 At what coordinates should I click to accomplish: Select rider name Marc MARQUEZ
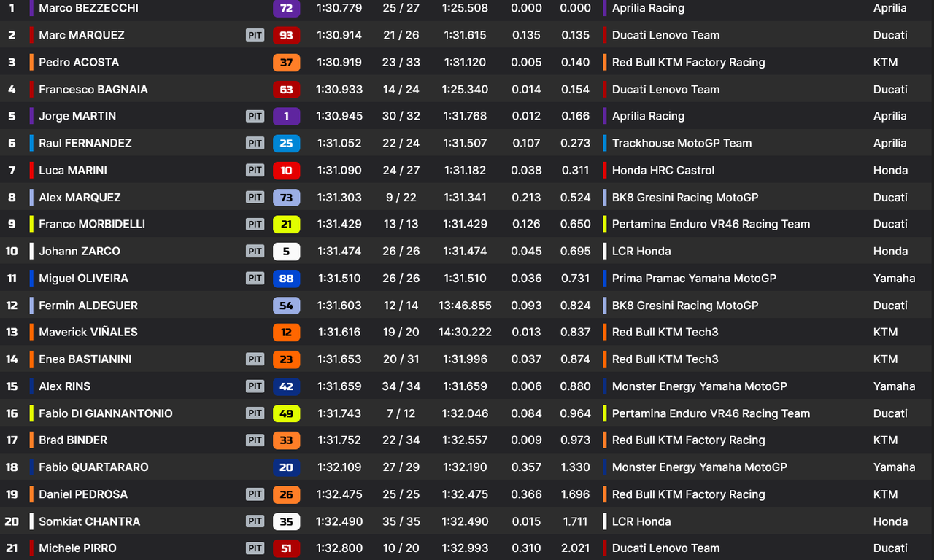[x=82, y=35]
